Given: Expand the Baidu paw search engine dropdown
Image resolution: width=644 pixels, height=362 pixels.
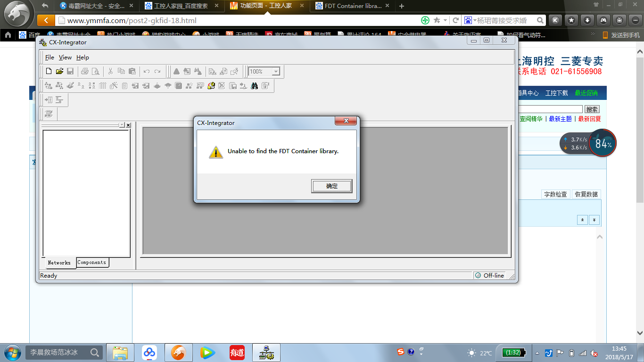Looking at the screenshot, I should 470,20.
